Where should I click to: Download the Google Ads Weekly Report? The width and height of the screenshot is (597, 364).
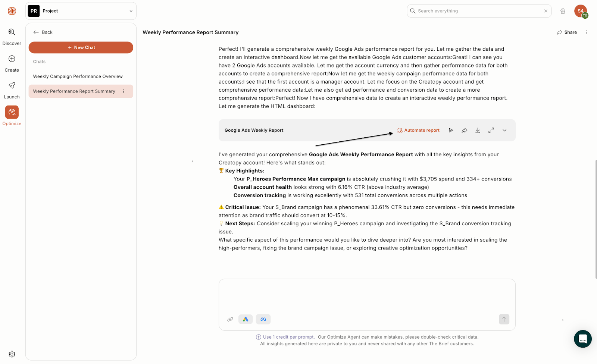coord(478,130)
